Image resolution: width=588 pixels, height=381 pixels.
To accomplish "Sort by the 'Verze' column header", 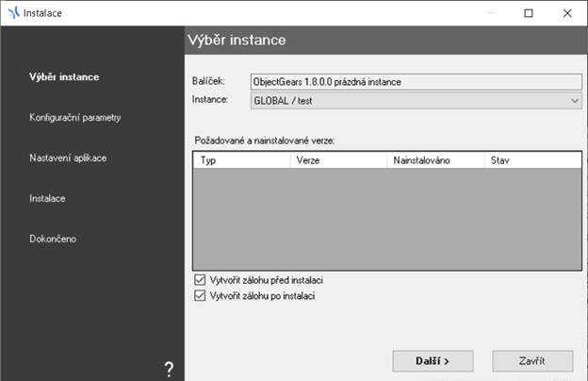I will 338,161.
